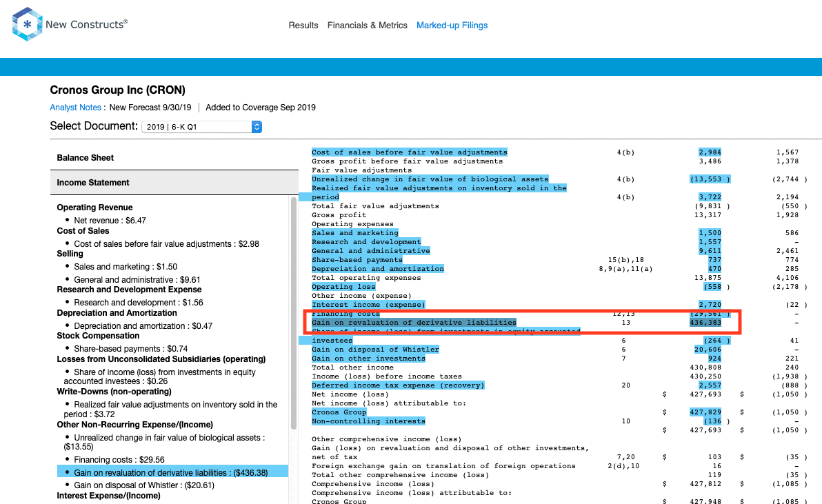The image size is (822, 504).
Task: Click highlighted Interest income (expense) filing line
Action: 368,305
